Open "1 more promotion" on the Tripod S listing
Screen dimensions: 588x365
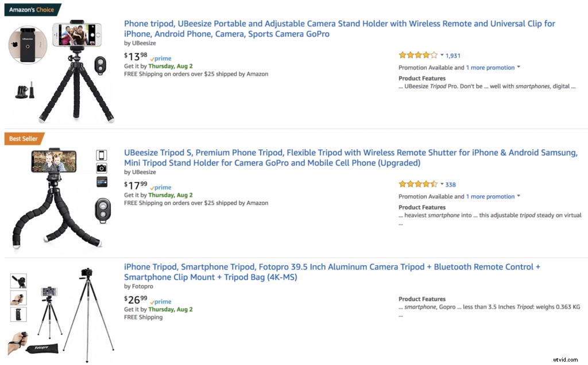point(491,196)
